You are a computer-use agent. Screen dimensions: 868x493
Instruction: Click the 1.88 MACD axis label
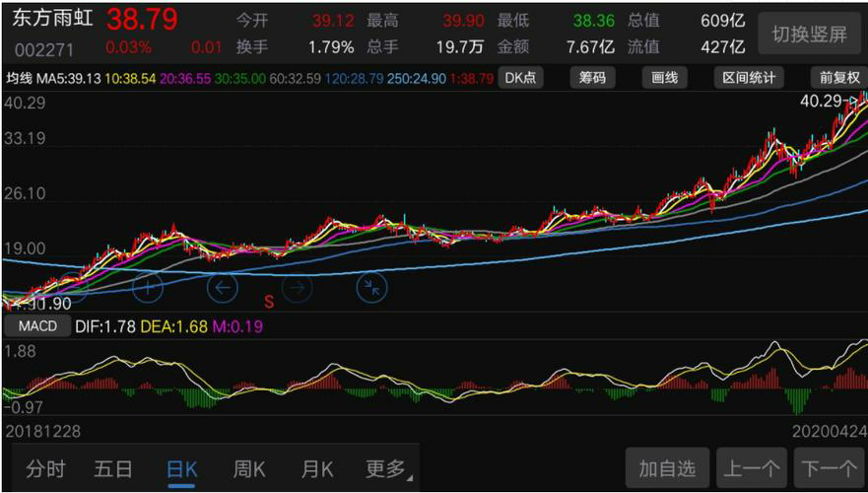pos(20,352)
